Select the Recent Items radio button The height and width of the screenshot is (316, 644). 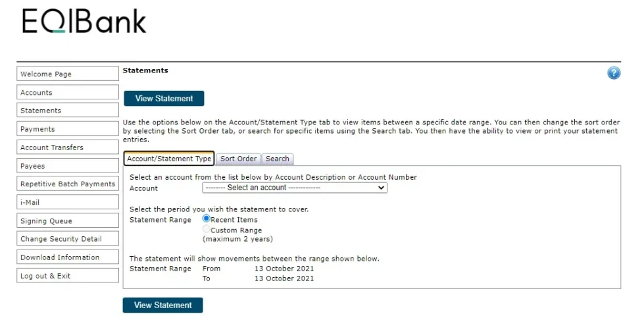[x=206, y=219]
